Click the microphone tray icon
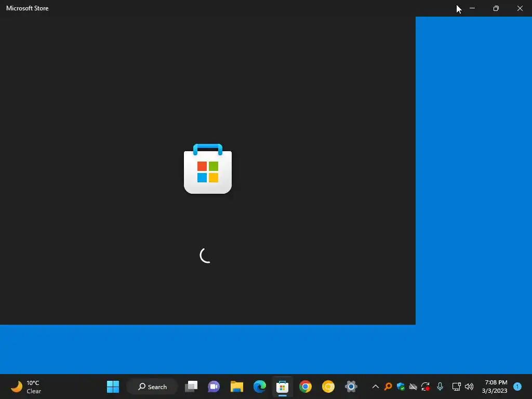 tap(440, 387)
